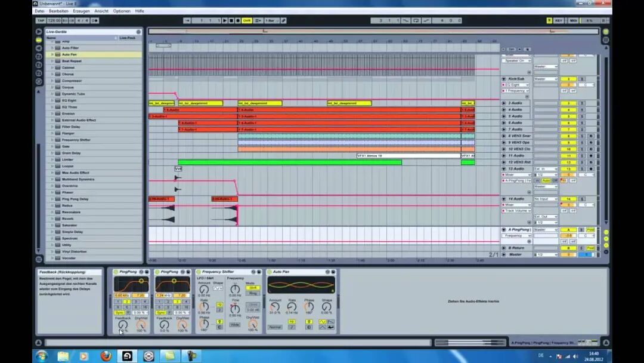Set 13 Audio monitoring to Off
The image size is (644, 363).
[555, 180]
